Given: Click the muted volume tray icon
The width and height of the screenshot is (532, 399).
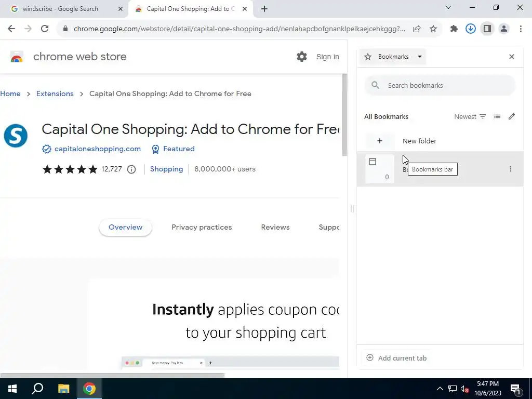Looking at the screenshot, I should [x=465, y=389].
